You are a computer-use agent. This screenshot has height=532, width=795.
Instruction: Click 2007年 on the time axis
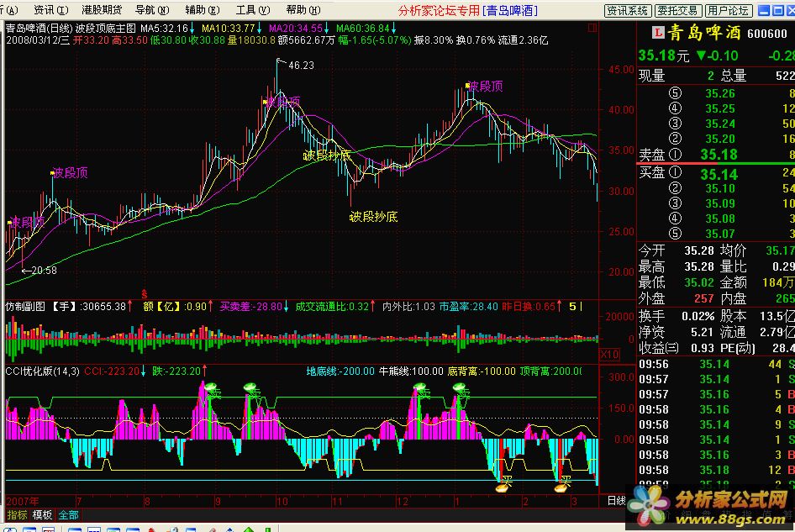pyautogui.click(x=23, y=501)
